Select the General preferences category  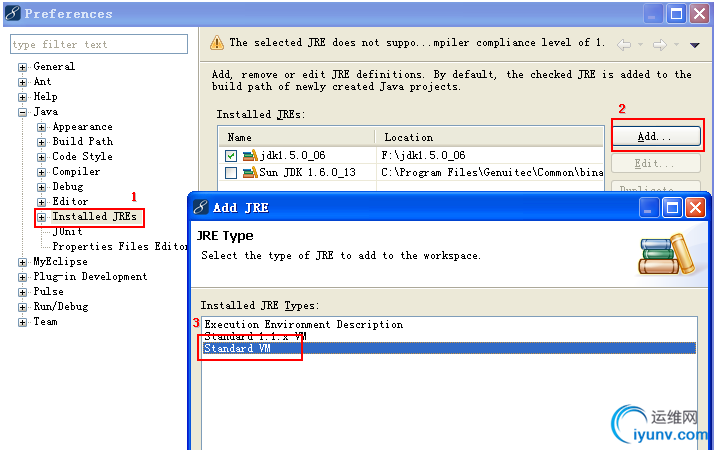pyautogui.click(x=54, y=67)
